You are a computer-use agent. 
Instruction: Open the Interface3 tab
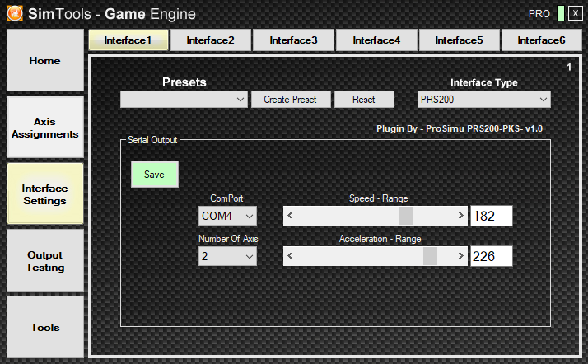293,40
